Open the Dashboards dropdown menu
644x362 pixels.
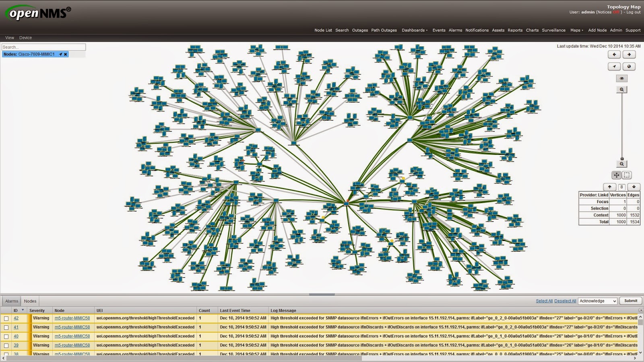click(x=414, y=30)
